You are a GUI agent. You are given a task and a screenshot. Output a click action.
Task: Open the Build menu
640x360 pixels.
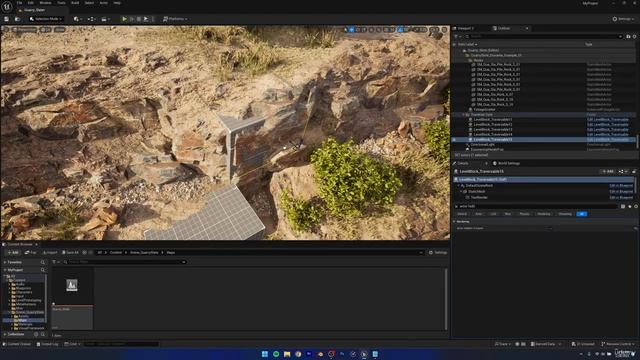click(75, 3)
